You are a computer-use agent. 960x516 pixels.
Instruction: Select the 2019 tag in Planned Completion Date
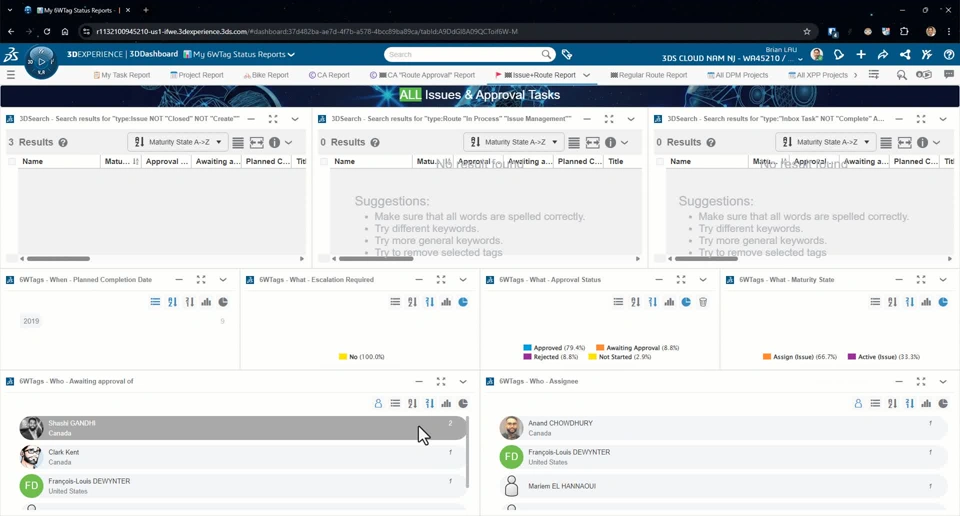coord(31,321)
